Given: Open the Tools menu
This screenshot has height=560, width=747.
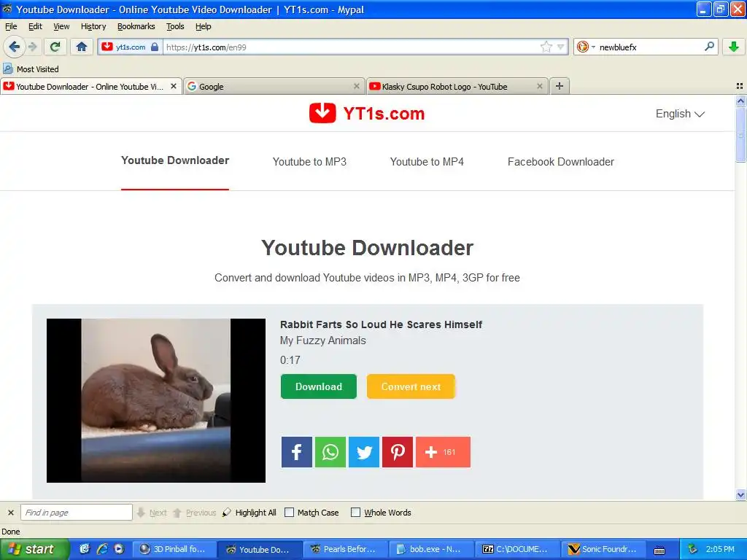Looking at the screenshot, I should [x=175, y=27].
